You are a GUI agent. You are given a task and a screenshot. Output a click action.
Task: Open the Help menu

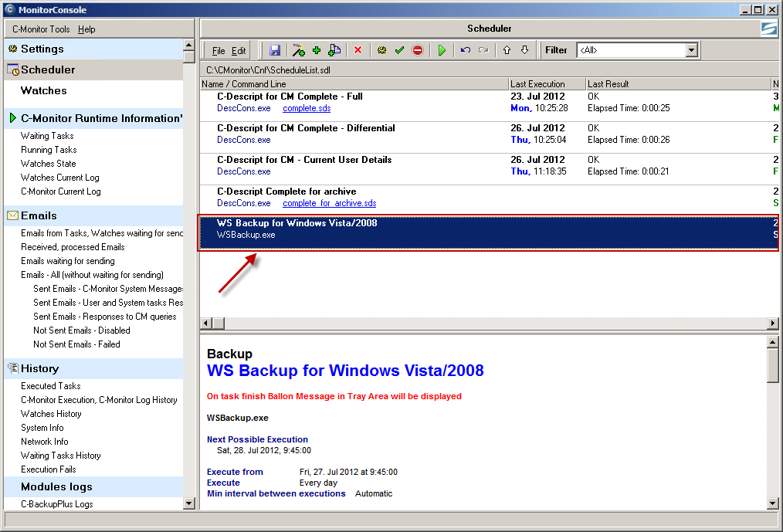(x=86, y=29)
